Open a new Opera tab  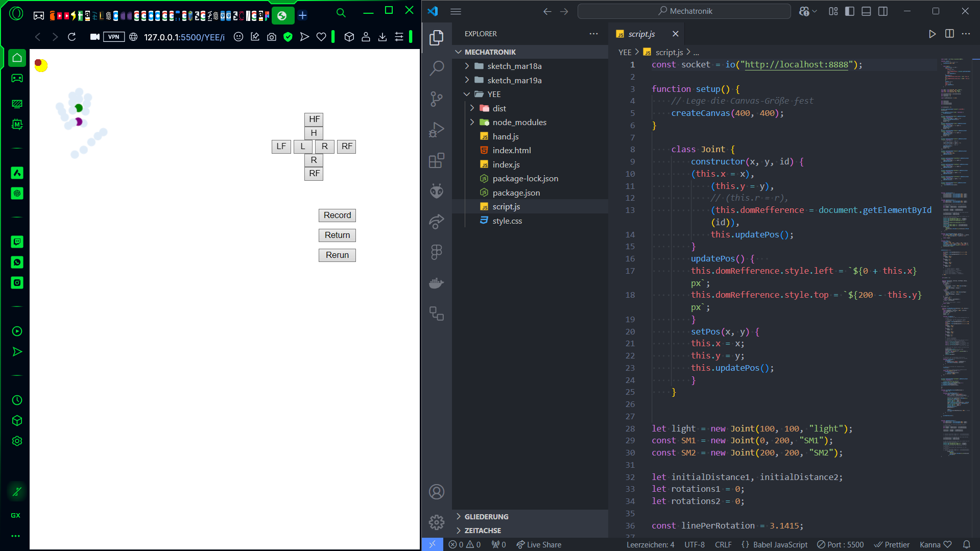tap(302, 15)
